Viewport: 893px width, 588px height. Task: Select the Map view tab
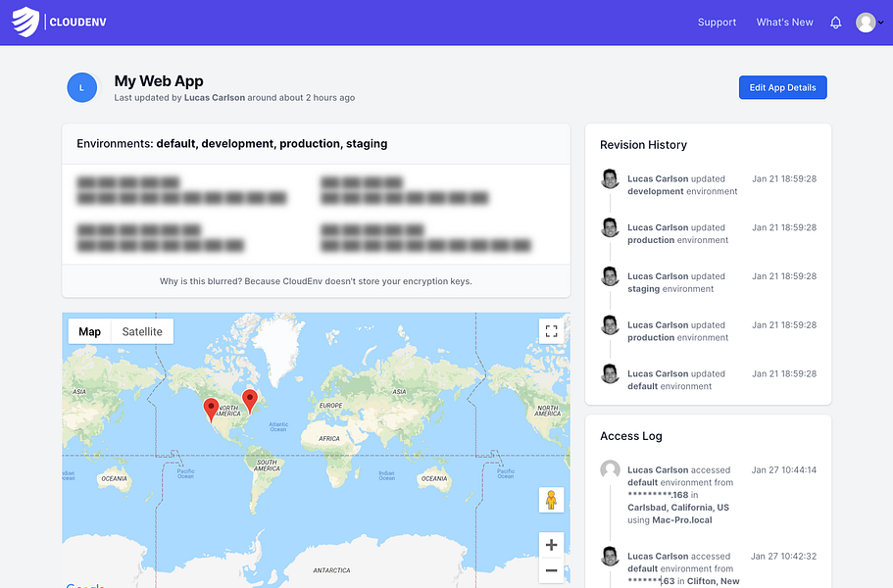(89, 331)
